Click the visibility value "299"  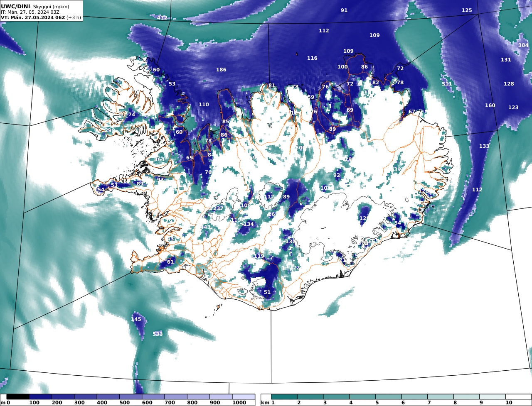110,130
